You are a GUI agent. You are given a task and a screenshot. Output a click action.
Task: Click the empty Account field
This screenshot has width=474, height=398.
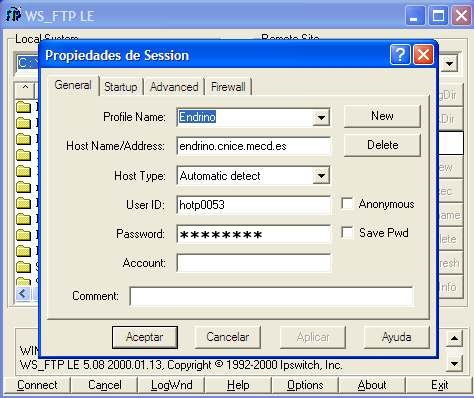[x=254, y=263]
